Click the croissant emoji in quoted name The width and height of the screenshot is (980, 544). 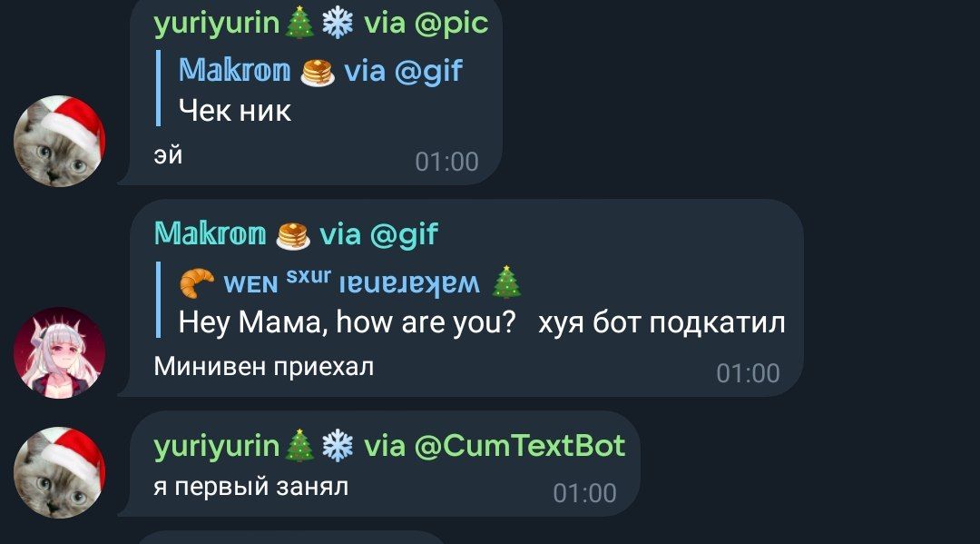[196, 282]
